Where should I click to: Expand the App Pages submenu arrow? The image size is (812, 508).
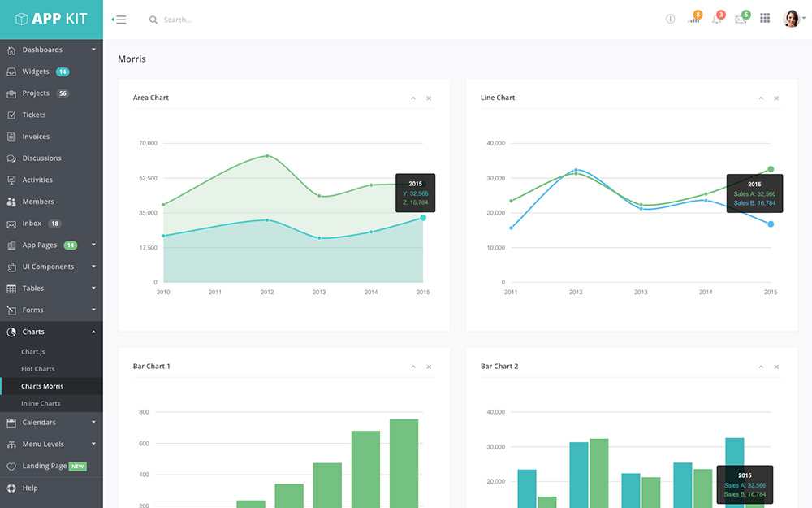pyautogui.click(x=93, y=245)
